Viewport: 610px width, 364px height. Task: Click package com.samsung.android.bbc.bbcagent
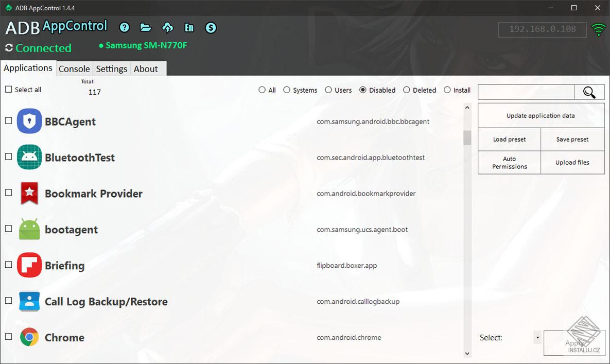point(373,122)
